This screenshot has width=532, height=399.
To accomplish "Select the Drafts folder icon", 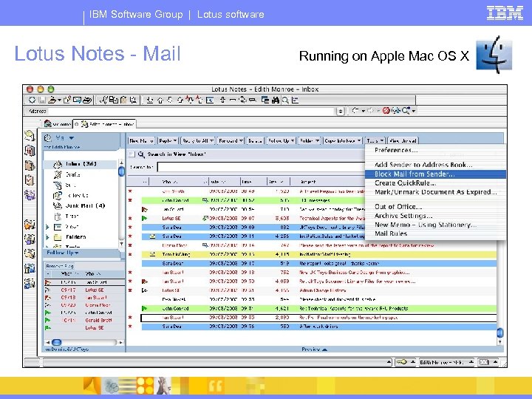I will pyautogui.click(x=58, y=174).
